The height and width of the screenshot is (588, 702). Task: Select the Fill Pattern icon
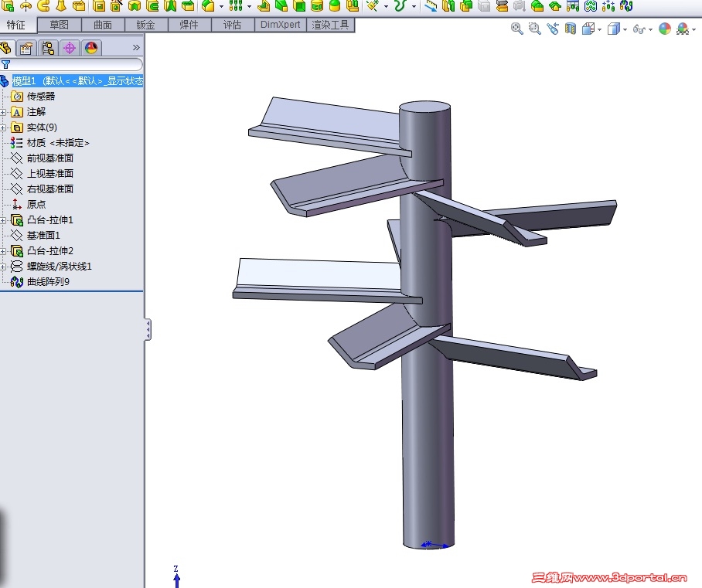(x=591, y=6)
